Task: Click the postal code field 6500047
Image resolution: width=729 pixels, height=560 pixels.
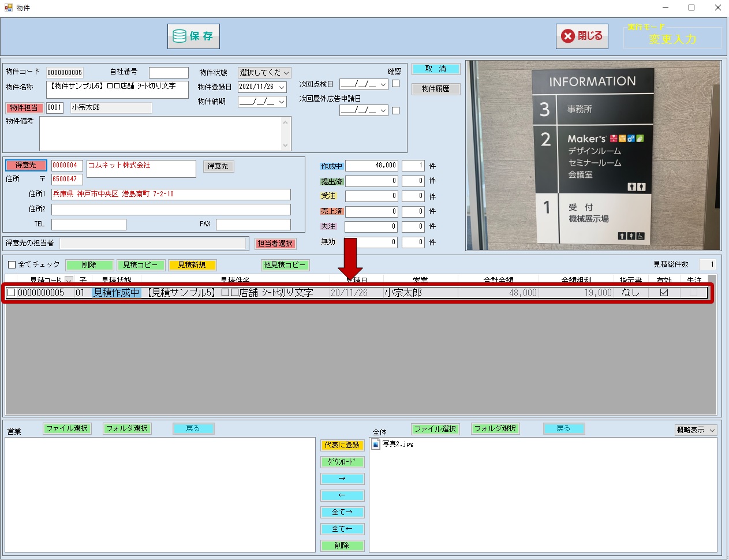Action: tap(67, 180)
